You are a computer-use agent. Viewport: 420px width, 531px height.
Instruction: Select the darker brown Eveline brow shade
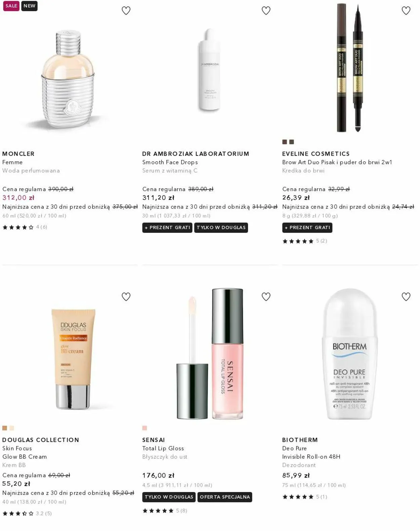click(x=285, y=142)
